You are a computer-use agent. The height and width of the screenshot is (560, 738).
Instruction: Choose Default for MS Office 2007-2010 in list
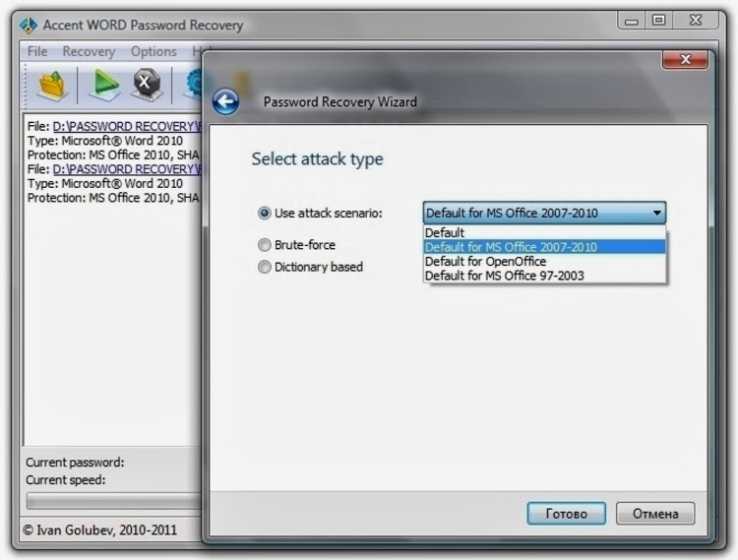(544, 247)
